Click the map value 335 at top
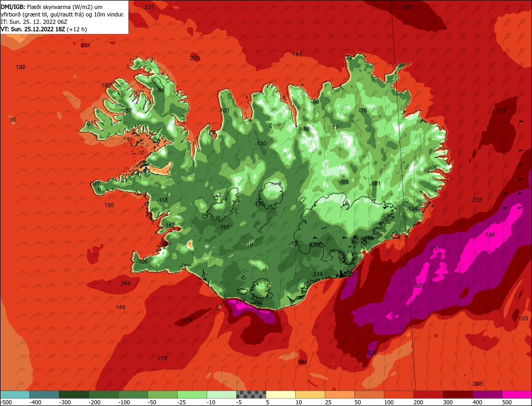The height and width of the screenshot is (406, 532). pos(408,7)
